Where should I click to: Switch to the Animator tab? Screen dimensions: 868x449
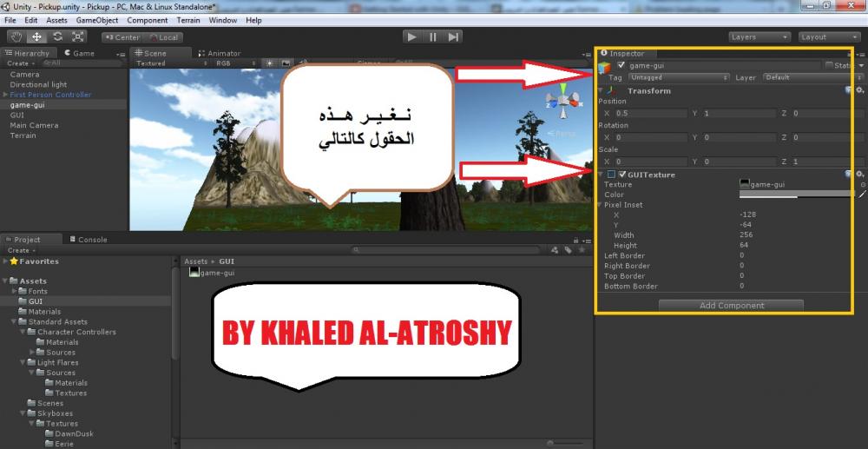220,53
